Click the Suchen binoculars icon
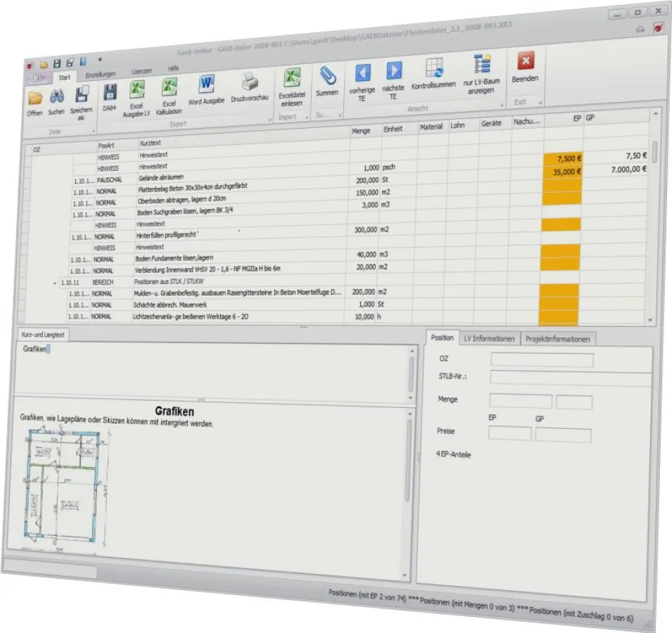 (x=57, y=98)
